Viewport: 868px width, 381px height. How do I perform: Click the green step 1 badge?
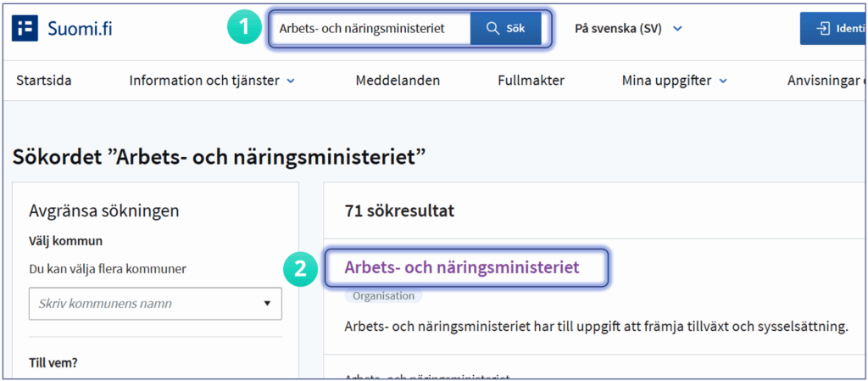[x=244, y=28]
